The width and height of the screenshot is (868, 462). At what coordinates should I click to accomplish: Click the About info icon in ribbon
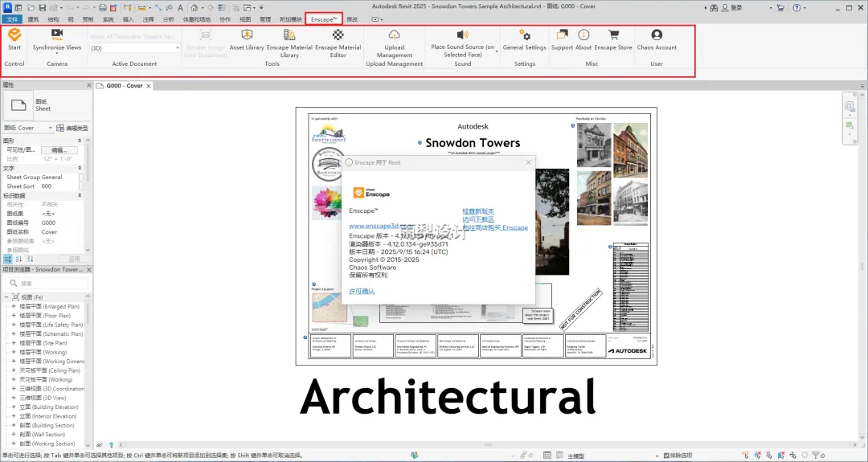(x=583, y=35)
